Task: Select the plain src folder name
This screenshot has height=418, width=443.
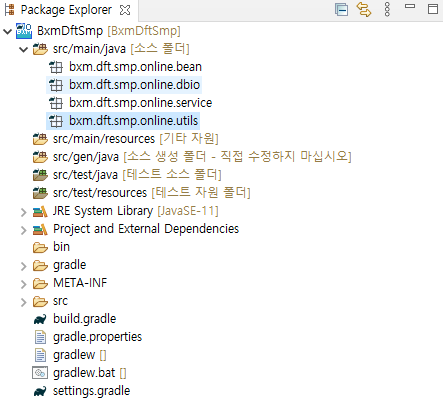Action: [x=60, y=301]
